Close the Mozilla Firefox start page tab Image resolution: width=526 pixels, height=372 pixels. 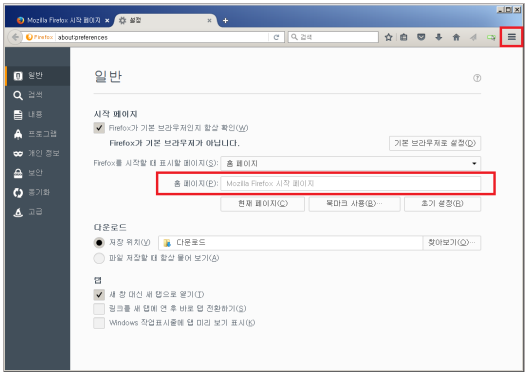coord(107,21)
